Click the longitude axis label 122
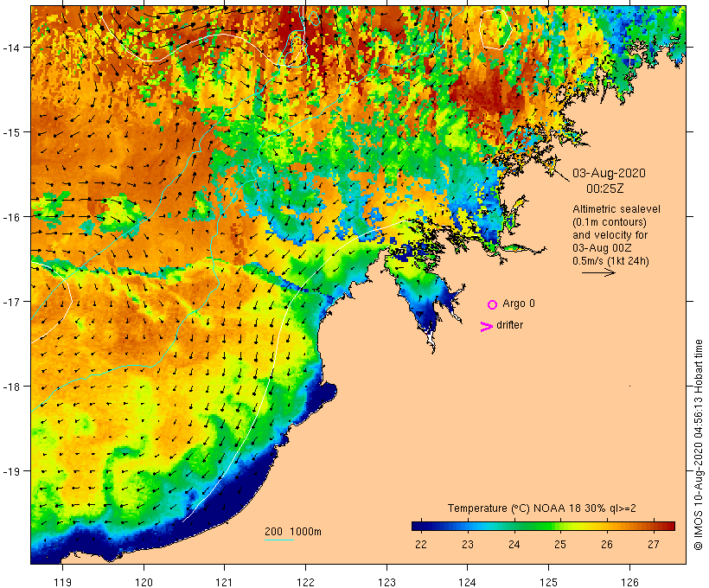The height and width of the screenshot is (588, 709). click(306, 582)
